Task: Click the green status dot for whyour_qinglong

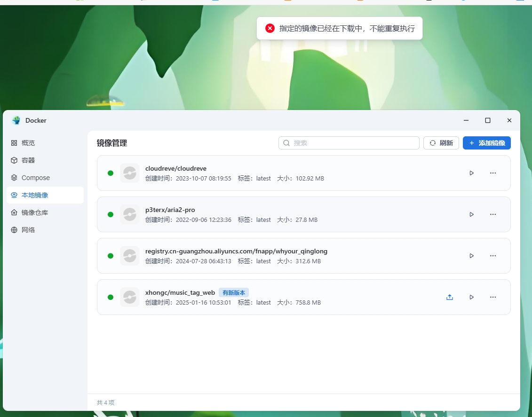Action: (110, 256)
